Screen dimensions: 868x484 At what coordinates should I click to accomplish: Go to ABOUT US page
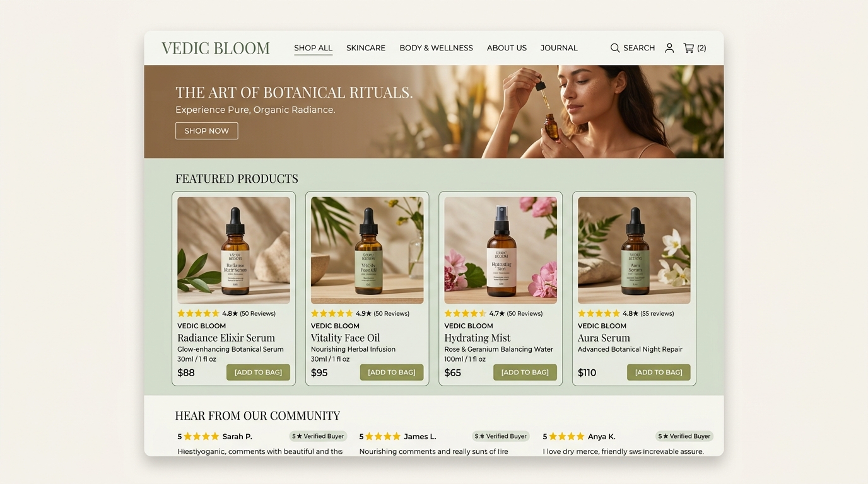coord(507,48)
